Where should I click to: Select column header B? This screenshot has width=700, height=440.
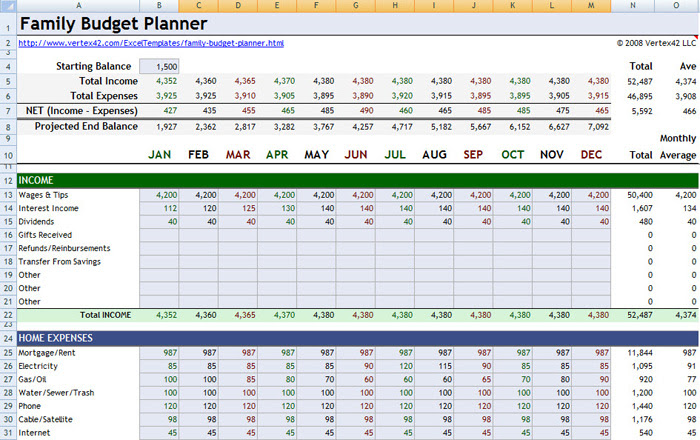pyautogui.click(x=159, y=6)
